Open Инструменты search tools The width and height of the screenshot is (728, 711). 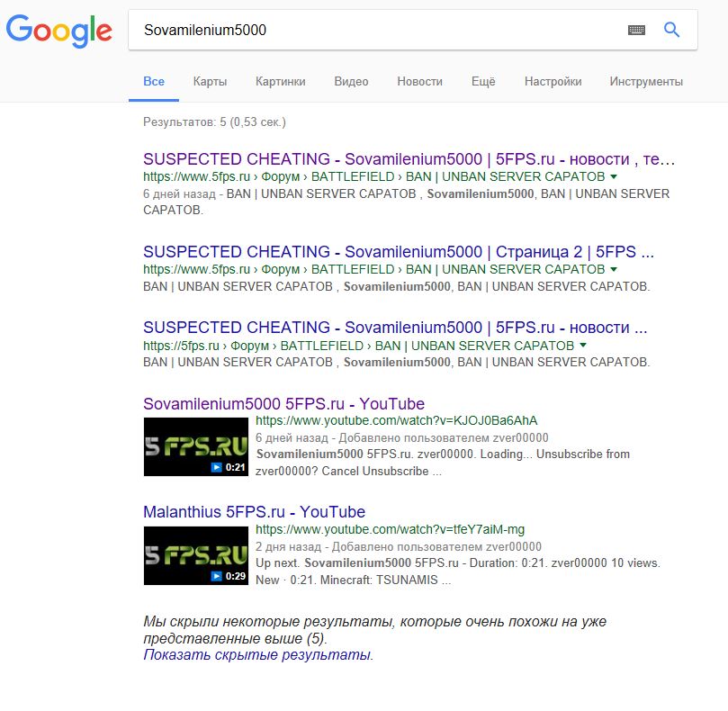(646, 82)
